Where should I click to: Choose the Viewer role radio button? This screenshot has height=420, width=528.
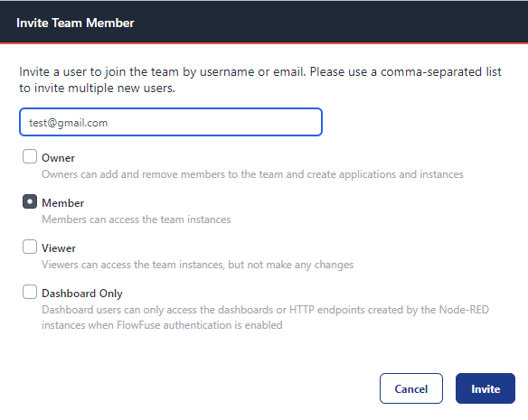[x=30, y=247]
